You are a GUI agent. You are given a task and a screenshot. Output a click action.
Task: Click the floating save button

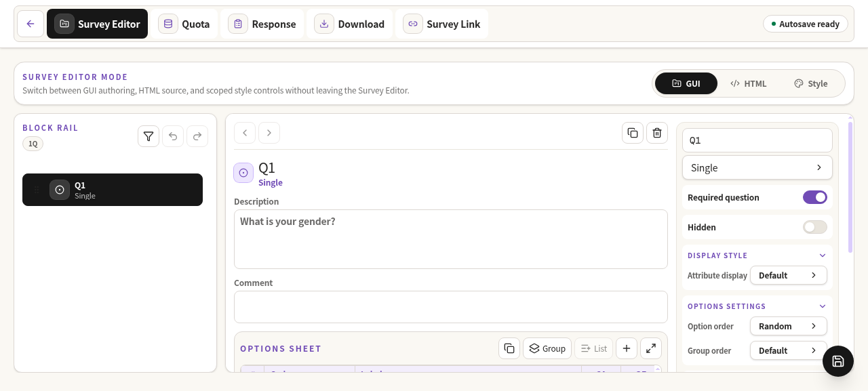(x=838, y=361)
